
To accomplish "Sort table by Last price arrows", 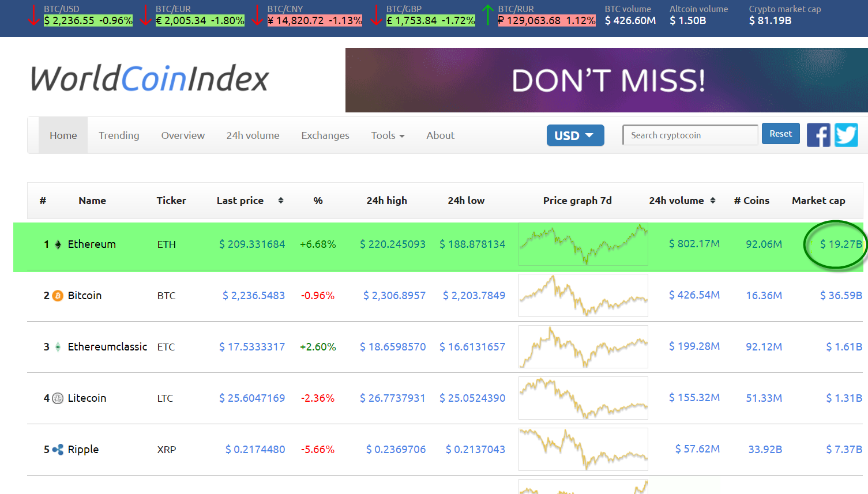I will 281,201.
